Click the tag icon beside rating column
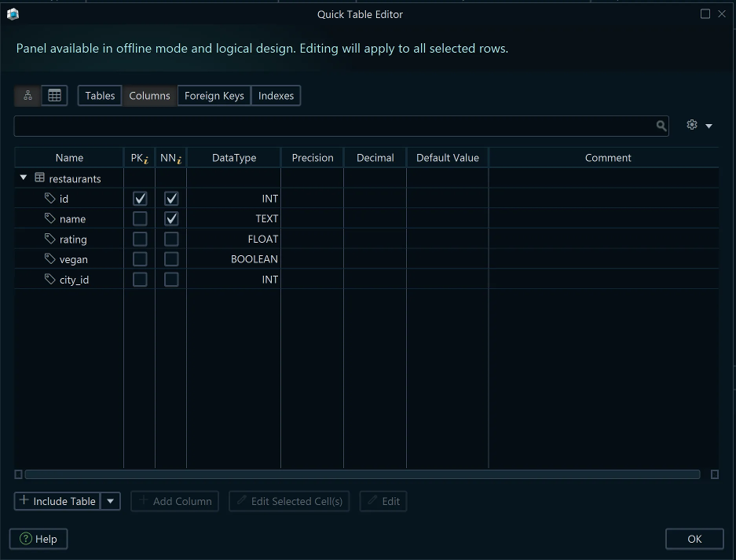 click(x=50, y=239)
